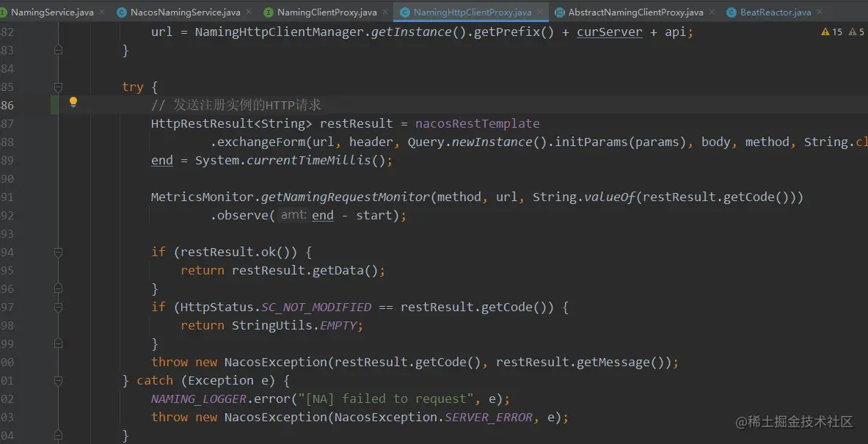Click the 15 warnings indicator
The height and width of the screenshot is (444, 868).
832,32
